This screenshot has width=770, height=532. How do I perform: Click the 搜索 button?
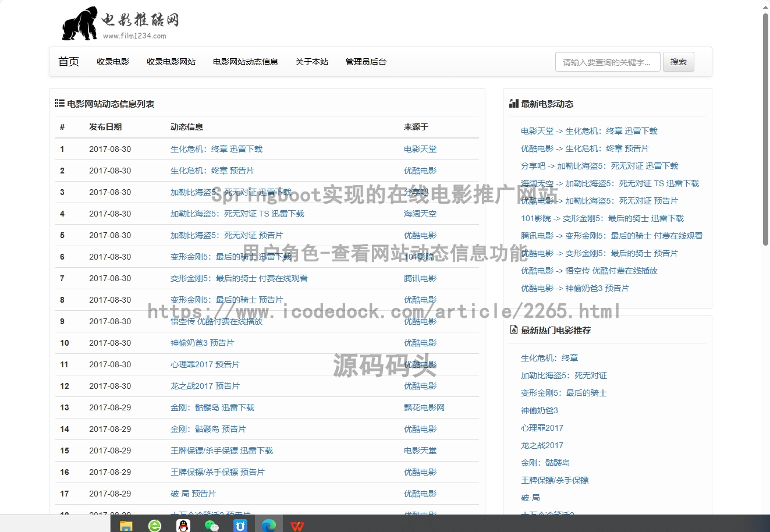click(679, 62)
